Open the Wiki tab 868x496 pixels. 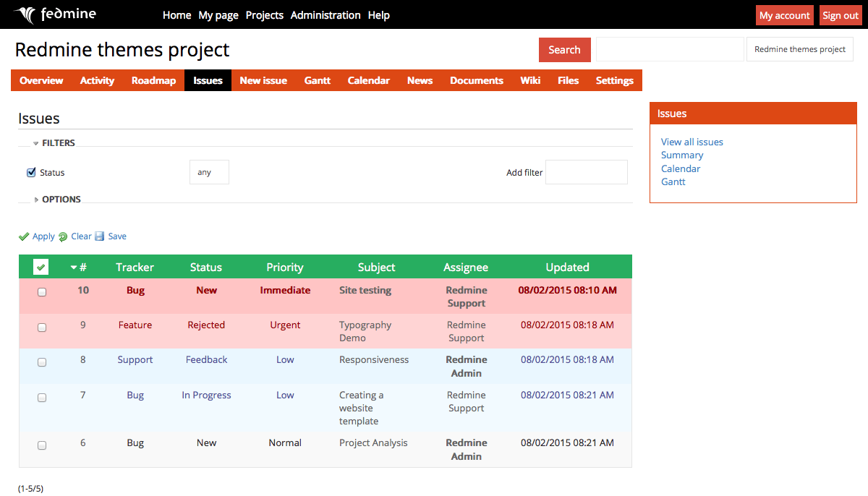pyautogui.click(x=530, y=80)
